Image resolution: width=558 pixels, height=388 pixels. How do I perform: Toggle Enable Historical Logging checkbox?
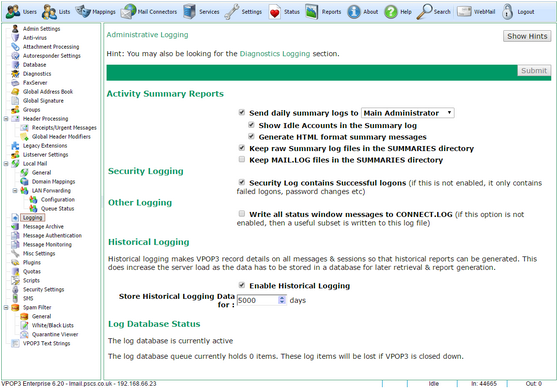pos(242,285)
